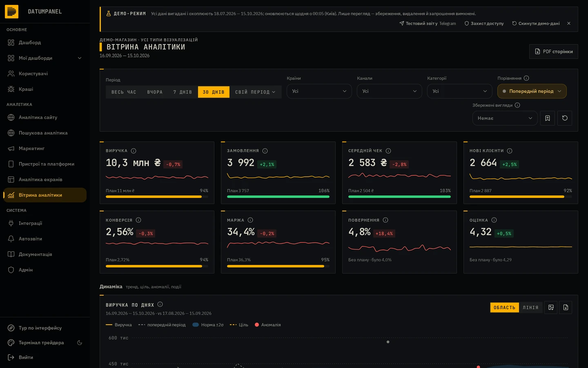Click Скинути демо-дані link
The width and height of the screenshot is (588, 368).
[x=536, y=23]
